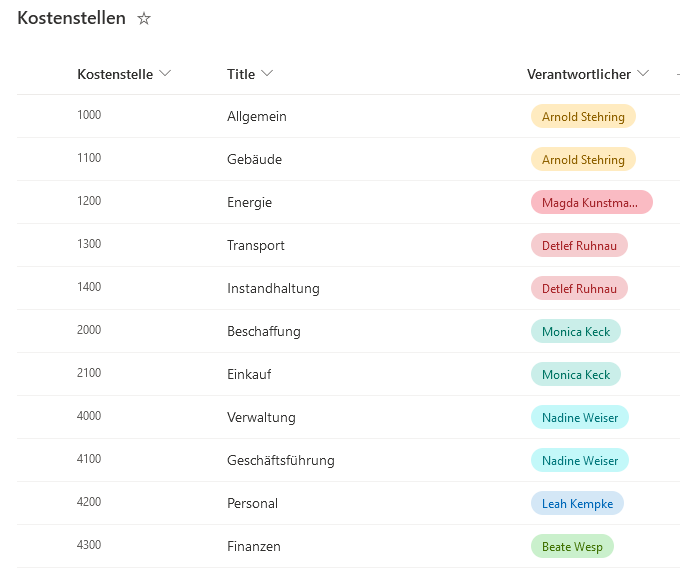Click the Magda Kunstmann person chip
Image resolution: width=680 pixels, height=585 pixels.
[x=590, y=203]
